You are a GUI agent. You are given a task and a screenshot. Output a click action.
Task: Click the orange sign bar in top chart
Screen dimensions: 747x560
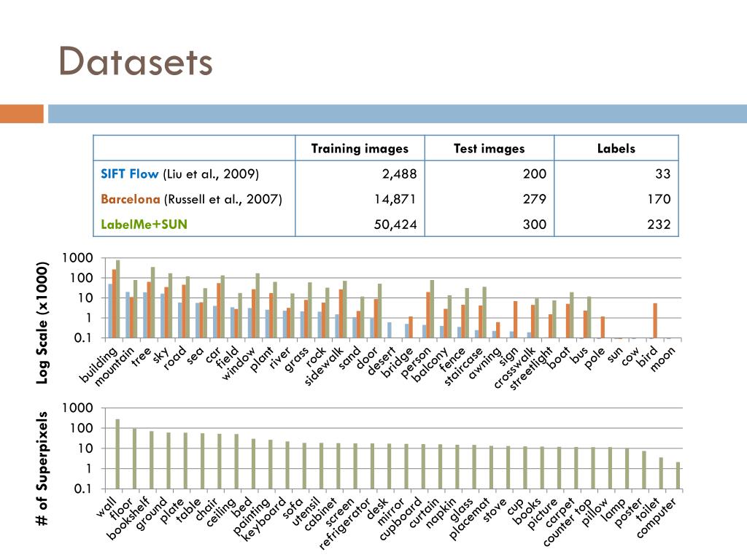[515, 319]
